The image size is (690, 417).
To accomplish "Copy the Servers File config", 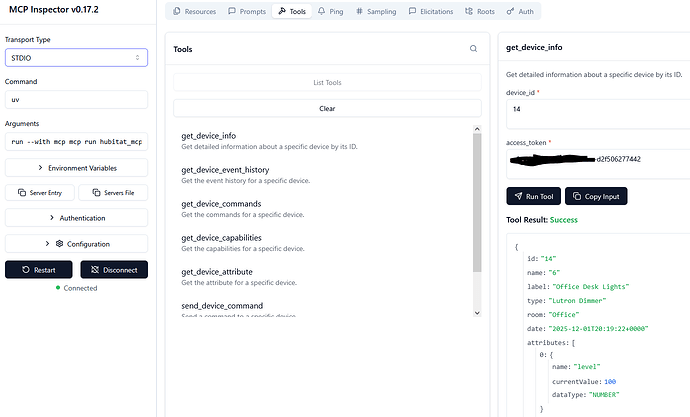I will 113,192.
